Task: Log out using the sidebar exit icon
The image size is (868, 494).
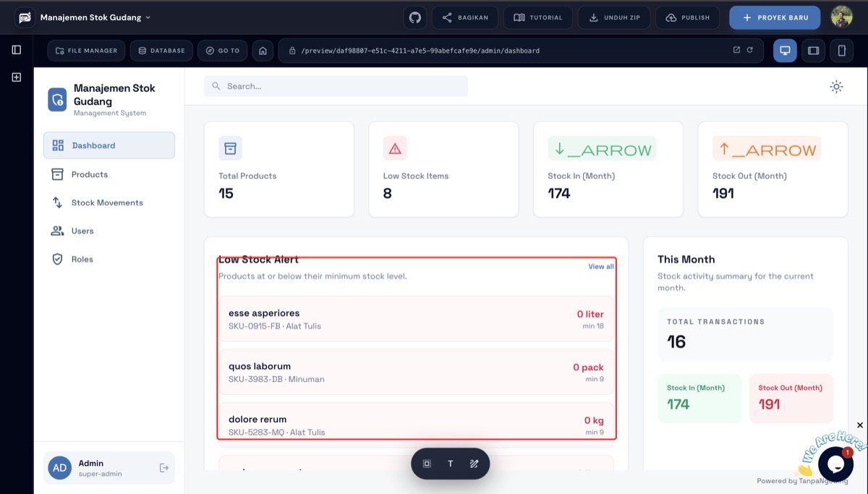Action: click(x=164, y=468)
